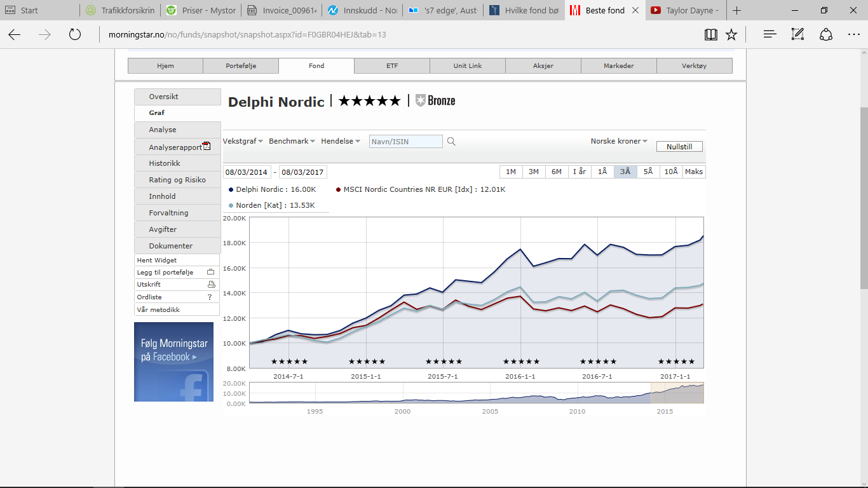Click PDF icon beside Analyserapport
868x488 pixels.
pos(207,146)
